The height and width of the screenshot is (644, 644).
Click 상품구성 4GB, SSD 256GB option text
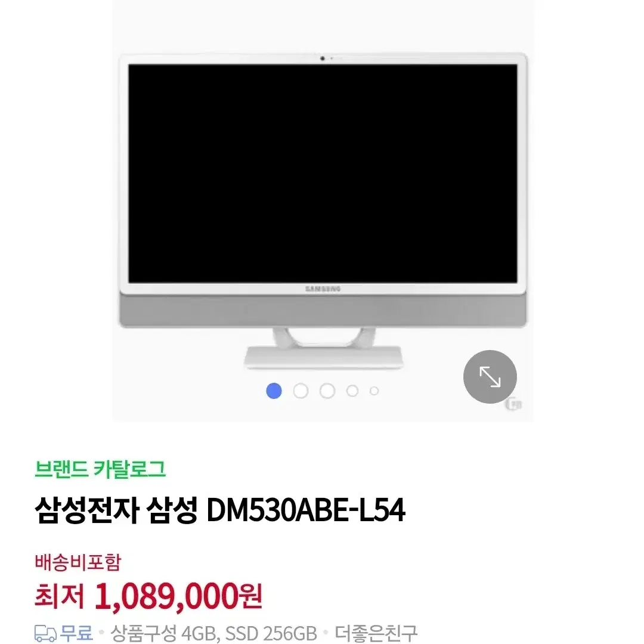[x=213, y=633]
